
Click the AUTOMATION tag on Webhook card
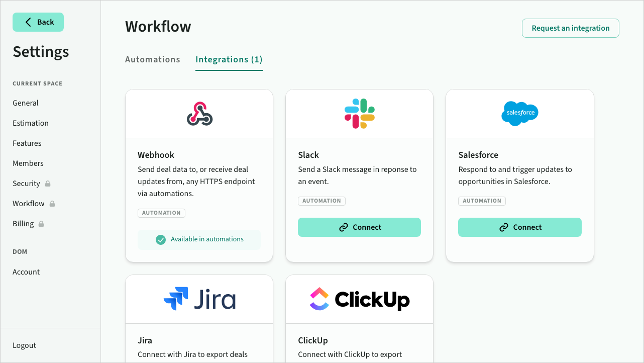pyautogui.click(x=161, y=213)
